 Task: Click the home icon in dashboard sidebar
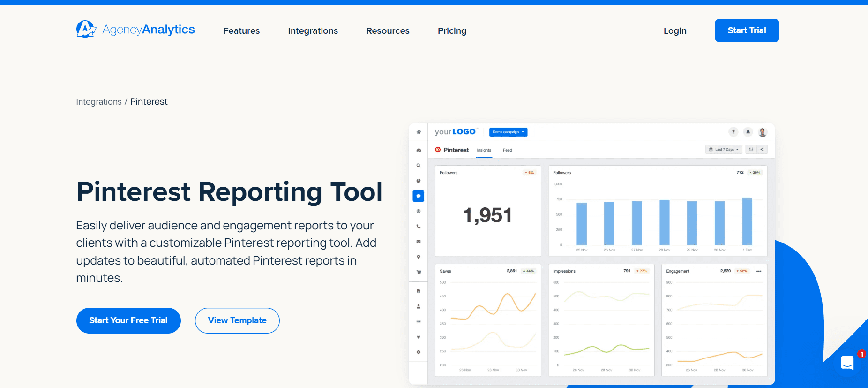coord(419,132)
